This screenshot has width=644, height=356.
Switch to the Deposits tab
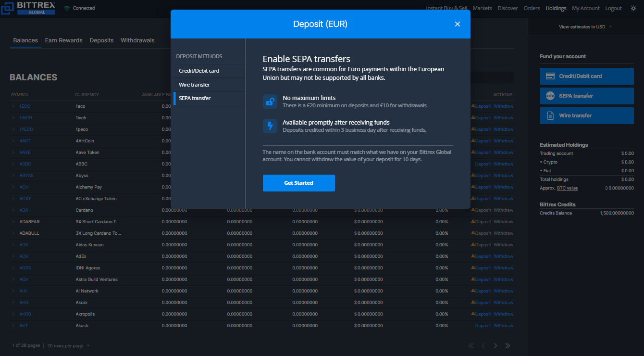101,40
